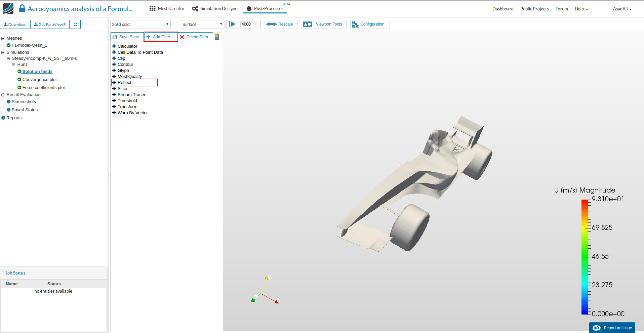Click the camera icon in Viewport Tools
This screenshot has width=644, height=333.
coord(307,24)
